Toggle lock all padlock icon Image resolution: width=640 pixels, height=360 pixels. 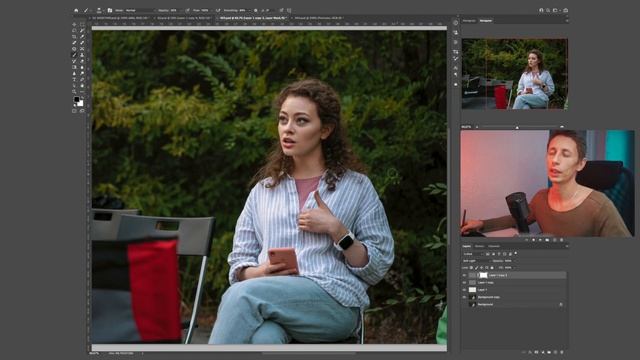coord(492,268)
